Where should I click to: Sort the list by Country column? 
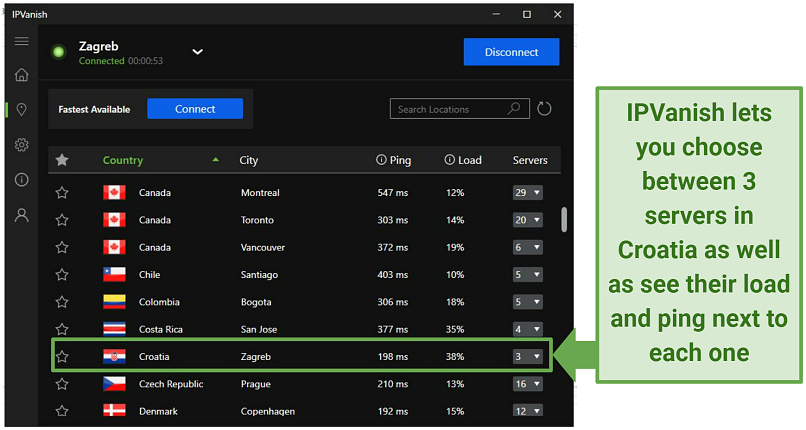click(123, 160)
